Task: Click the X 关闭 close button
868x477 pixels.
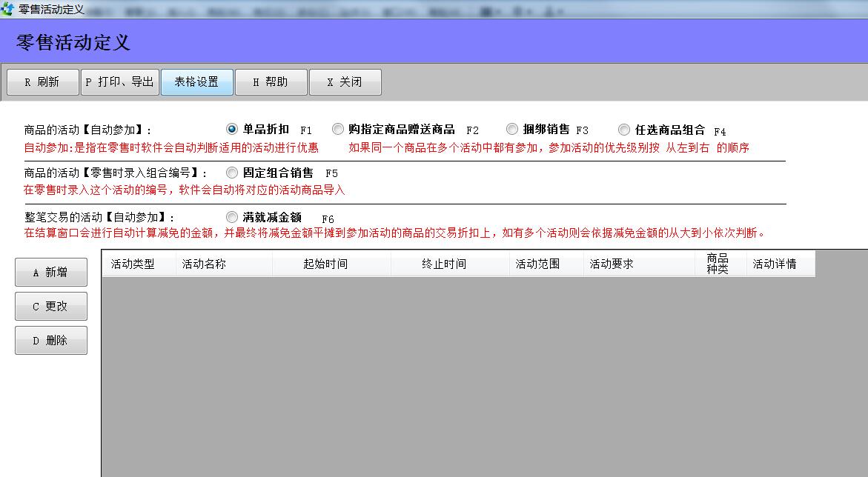Action: click(344, 81)
